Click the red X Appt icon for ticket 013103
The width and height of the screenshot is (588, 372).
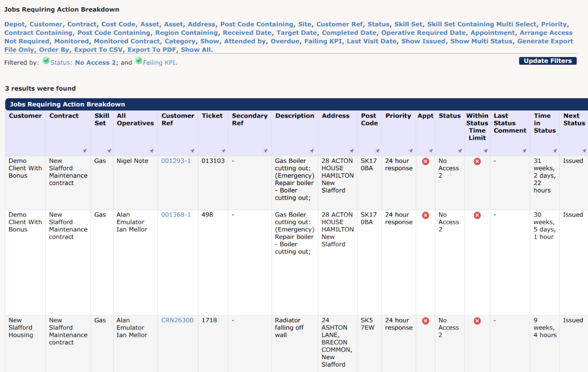coord(426,161)
